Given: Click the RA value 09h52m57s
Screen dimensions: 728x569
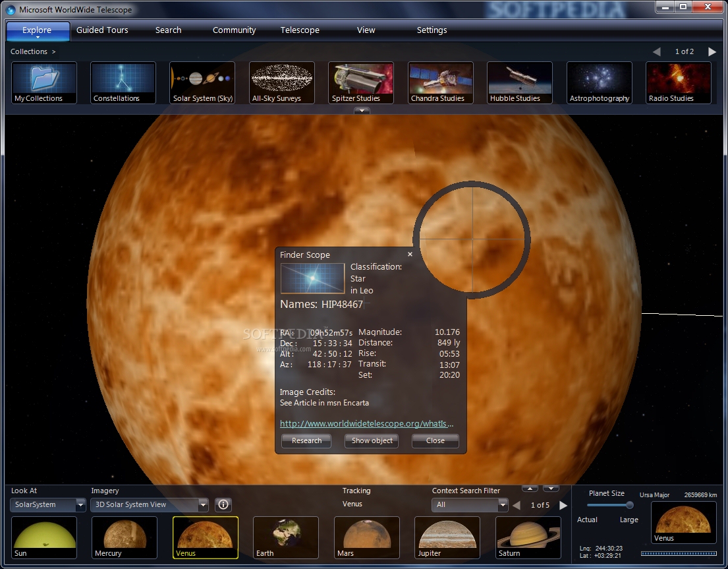Looking at the screenshot, I should pos(331,332).
